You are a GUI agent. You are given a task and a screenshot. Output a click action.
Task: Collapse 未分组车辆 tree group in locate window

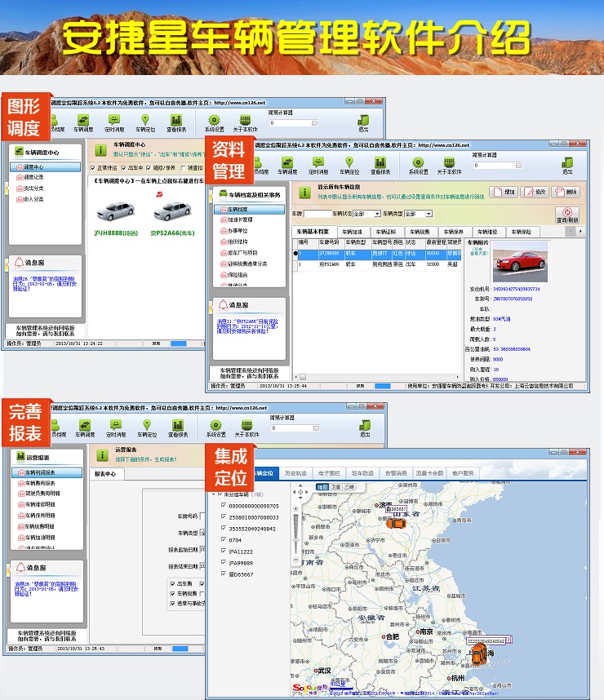(x=214, y=494)
